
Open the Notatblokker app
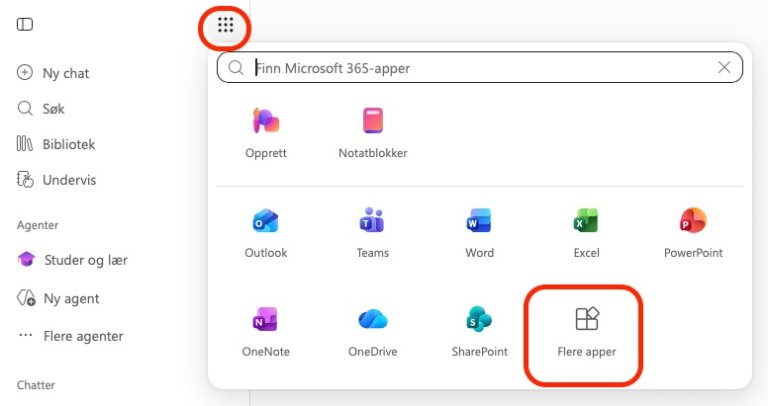point(373,133)
